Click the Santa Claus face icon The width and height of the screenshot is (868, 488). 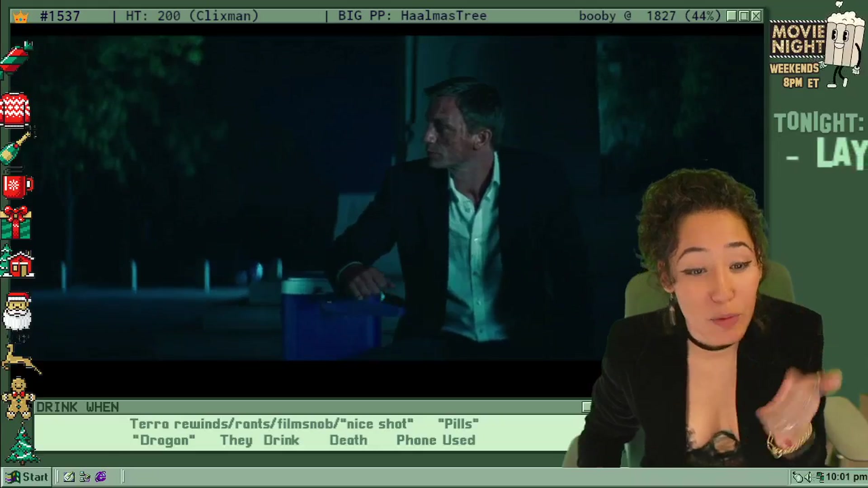point(18,311)
